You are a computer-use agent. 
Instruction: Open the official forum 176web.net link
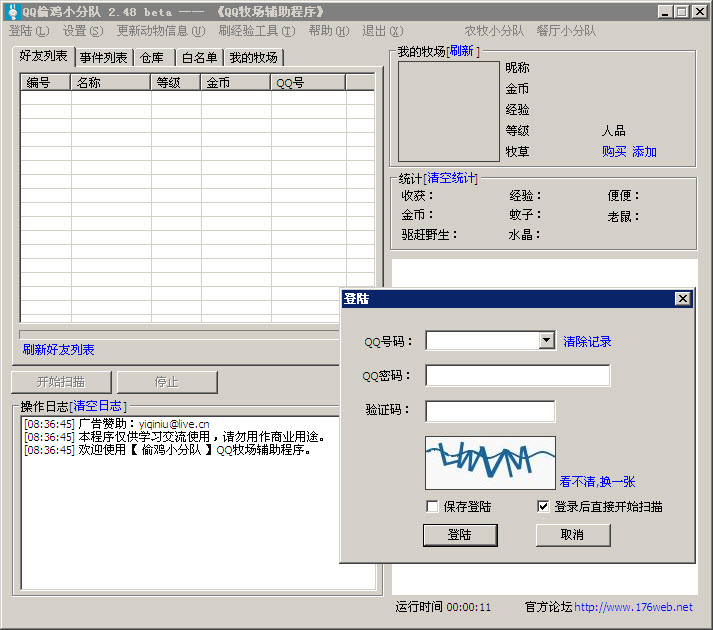633,607
